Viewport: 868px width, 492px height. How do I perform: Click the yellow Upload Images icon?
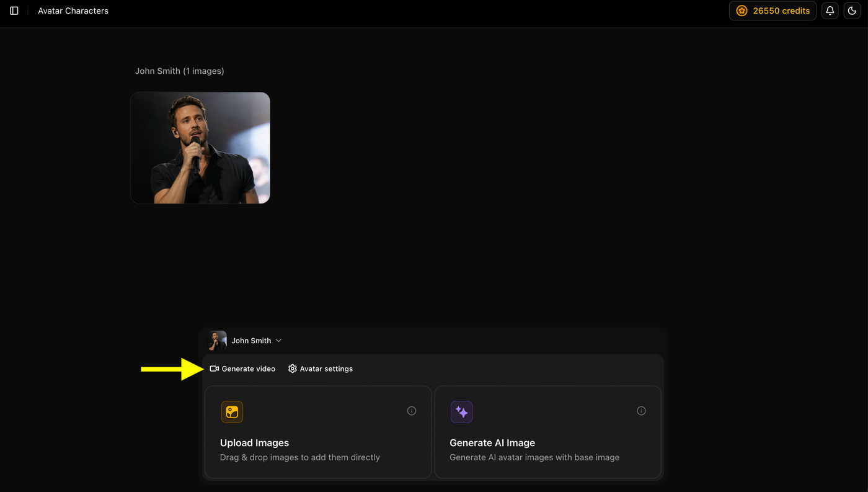pyautogui.click(x=232, y=412)
